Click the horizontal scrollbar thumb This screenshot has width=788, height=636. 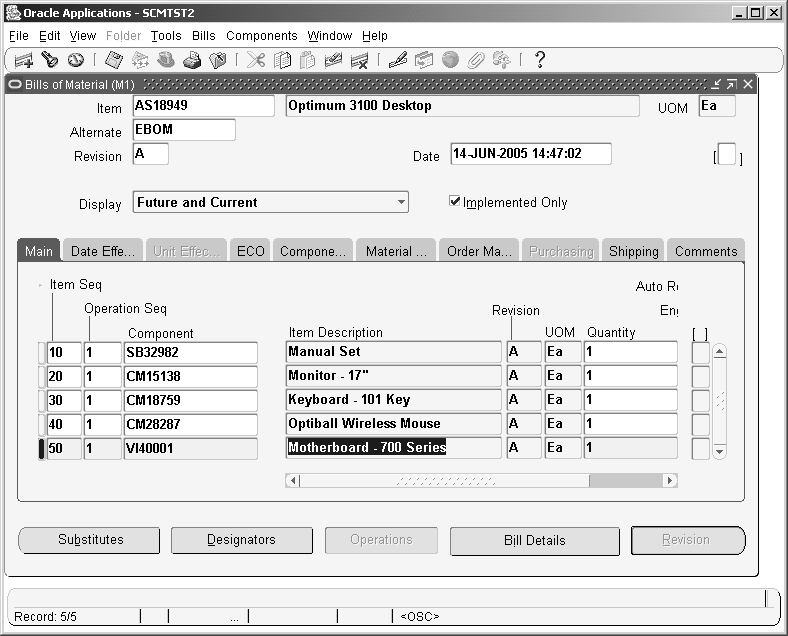point(445,481)
